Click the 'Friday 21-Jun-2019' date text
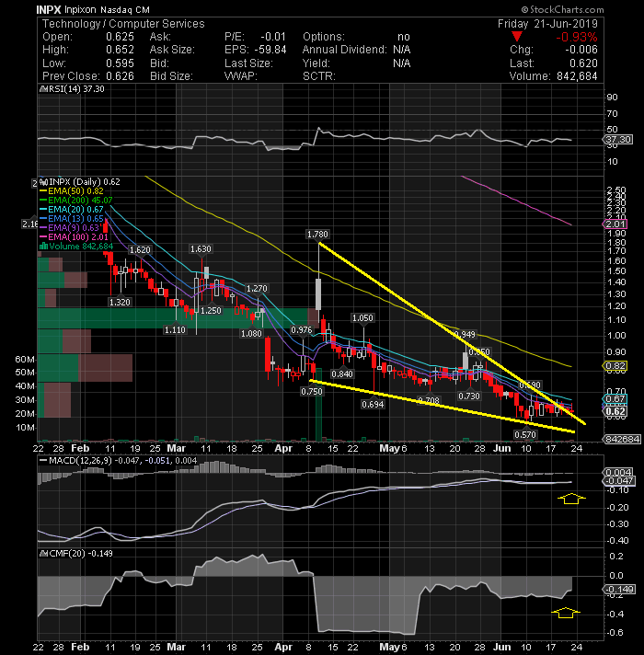The width and height of the screenshot is (644, 655). click(547, 24)
